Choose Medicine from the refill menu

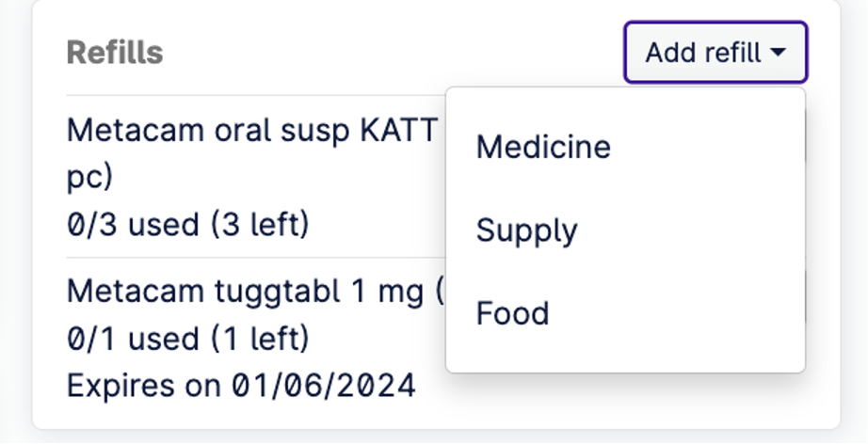(x=543, y=147)
